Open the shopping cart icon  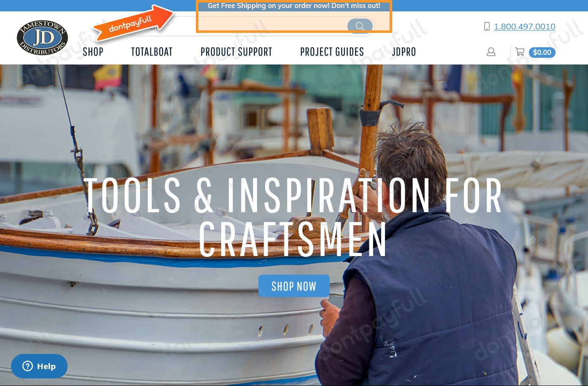(520, 52)
